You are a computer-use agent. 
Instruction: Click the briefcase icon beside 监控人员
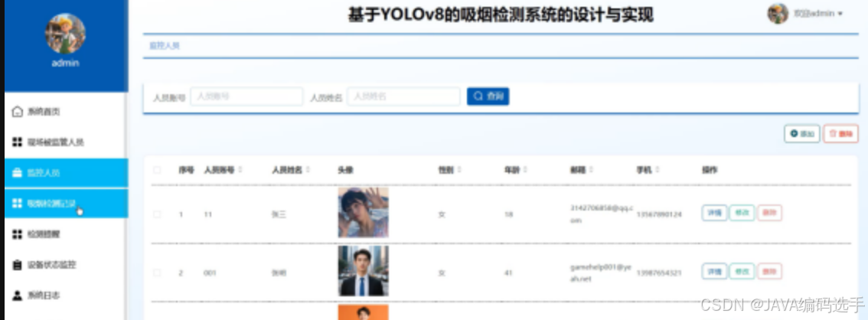pos(17,173)
